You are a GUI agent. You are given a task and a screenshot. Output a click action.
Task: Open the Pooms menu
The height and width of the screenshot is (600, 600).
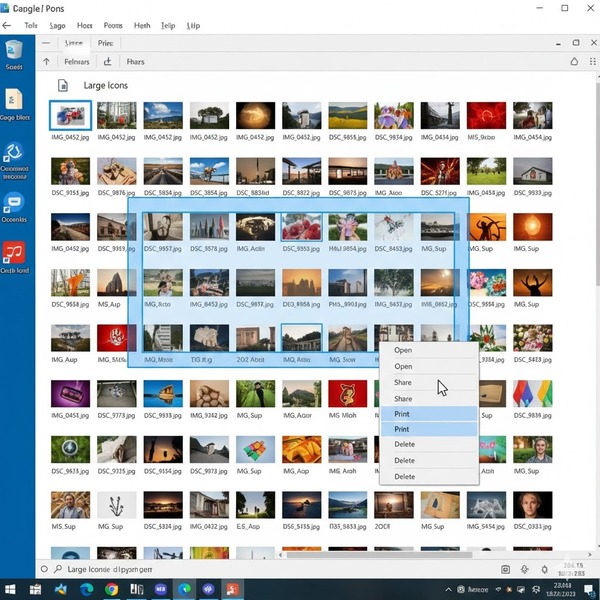coord(113,26)
